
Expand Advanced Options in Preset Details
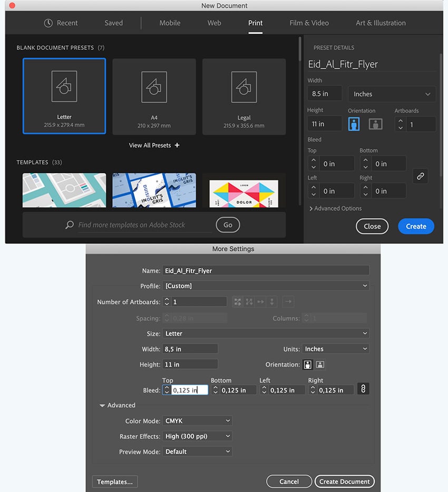[x=335, y=209]
